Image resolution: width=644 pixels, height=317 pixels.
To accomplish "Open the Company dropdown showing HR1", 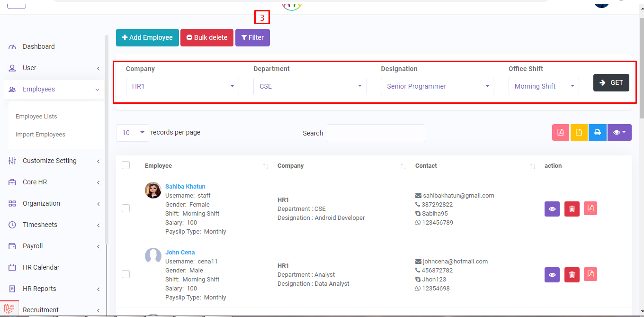I will [182, 86].
